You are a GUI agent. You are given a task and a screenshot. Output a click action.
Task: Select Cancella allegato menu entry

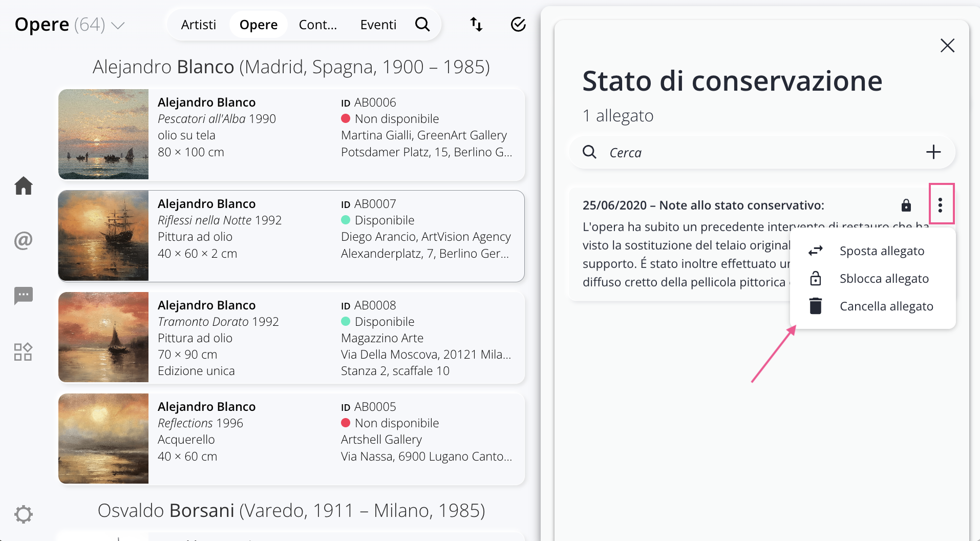tap(886, 306)
